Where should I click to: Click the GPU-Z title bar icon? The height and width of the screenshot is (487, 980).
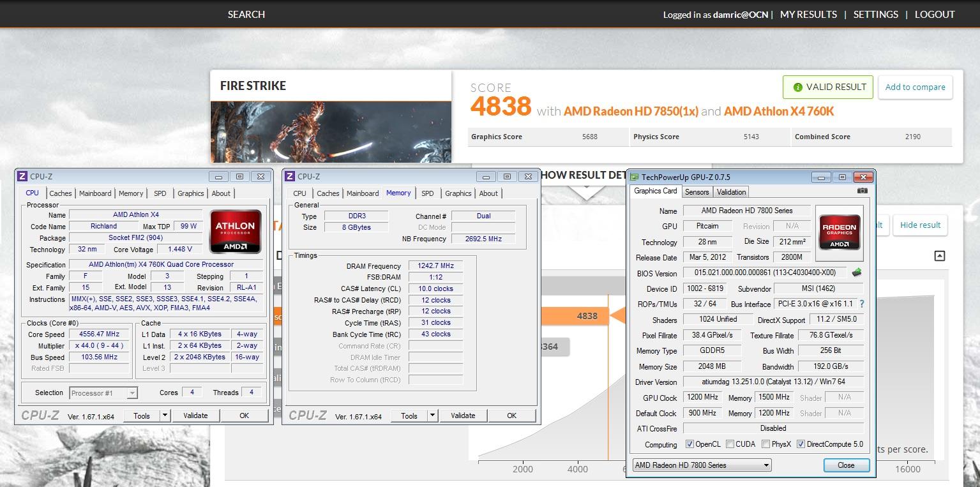click(635, 177)
